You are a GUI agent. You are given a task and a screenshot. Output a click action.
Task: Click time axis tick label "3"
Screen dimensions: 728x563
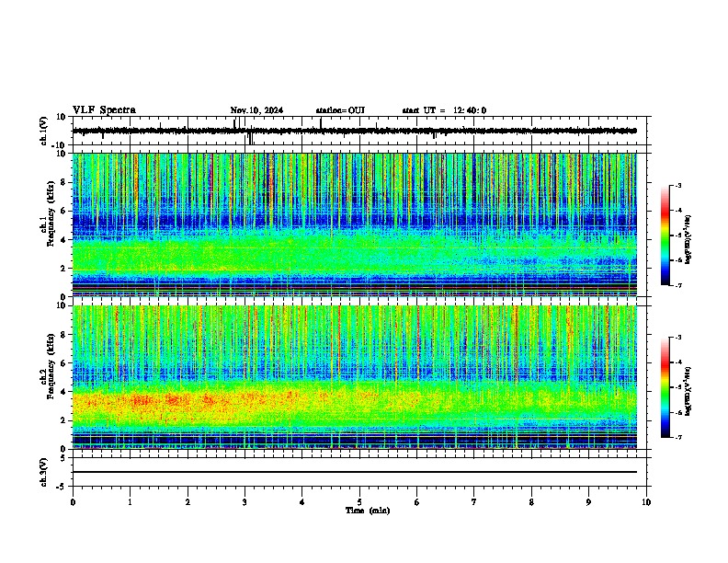tap(245, 502)
